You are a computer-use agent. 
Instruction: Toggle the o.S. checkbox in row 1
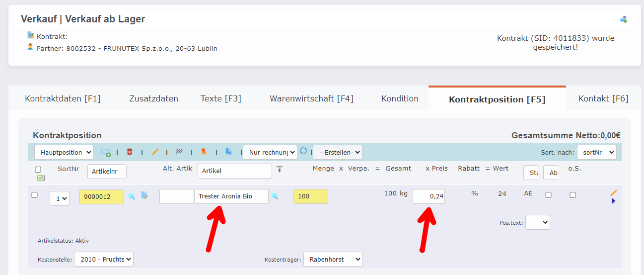click(572, 195)
